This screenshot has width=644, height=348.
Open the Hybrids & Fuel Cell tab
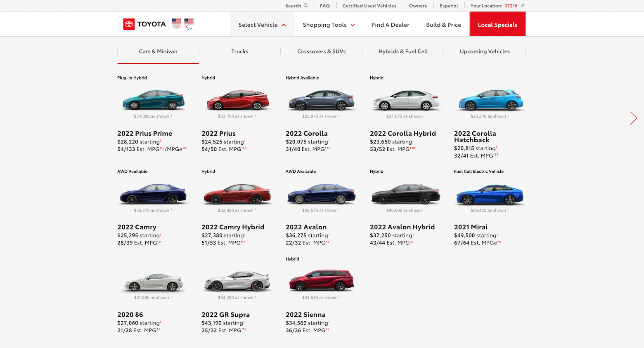coord(402,51)
